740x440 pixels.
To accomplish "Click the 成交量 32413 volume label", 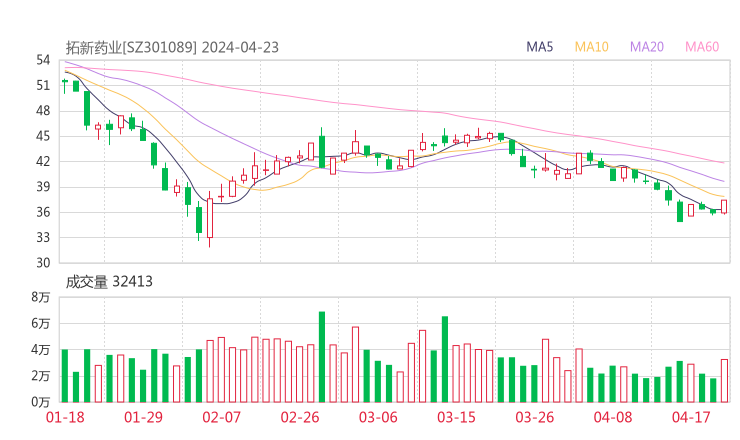I will click(x=109, y=282).
